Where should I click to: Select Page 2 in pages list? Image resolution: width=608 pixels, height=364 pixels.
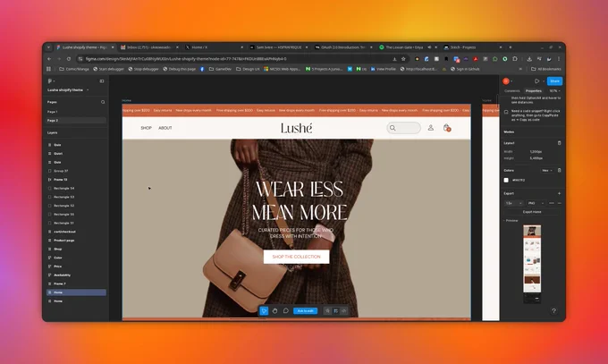76,121
